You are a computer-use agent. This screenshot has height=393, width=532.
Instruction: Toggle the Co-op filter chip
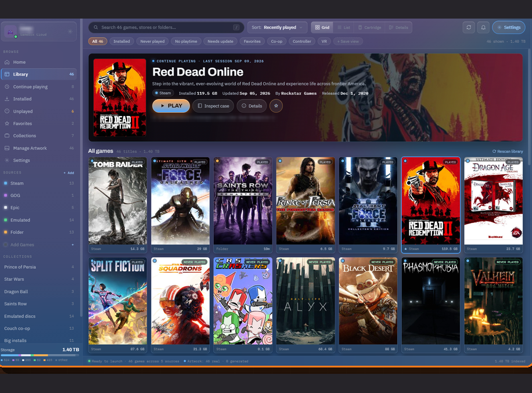click(276, 41)
